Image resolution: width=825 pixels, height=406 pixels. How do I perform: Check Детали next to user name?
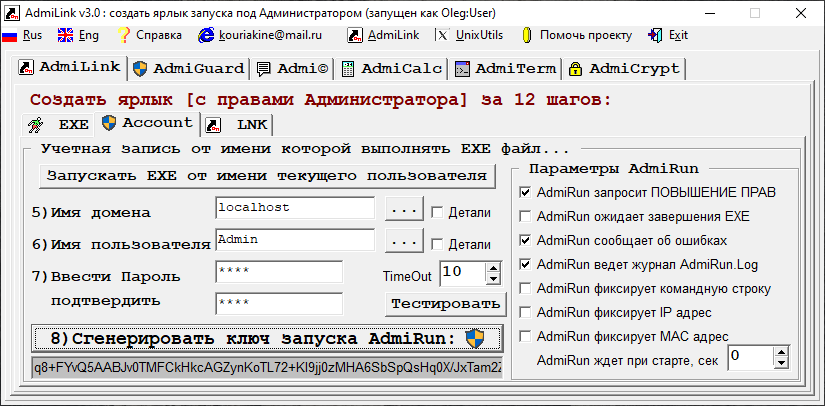pyautogui.click(x=437, y=244)
